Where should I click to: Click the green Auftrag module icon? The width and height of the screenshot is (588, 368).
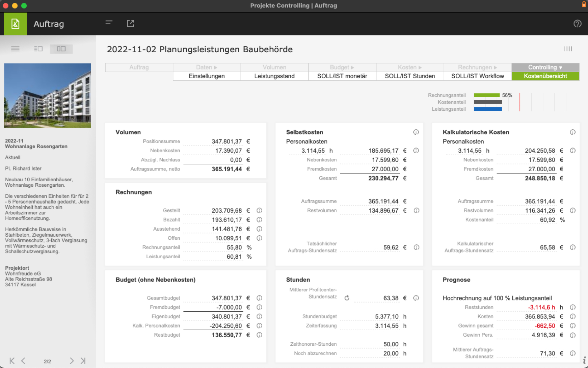tap(15, 24)
